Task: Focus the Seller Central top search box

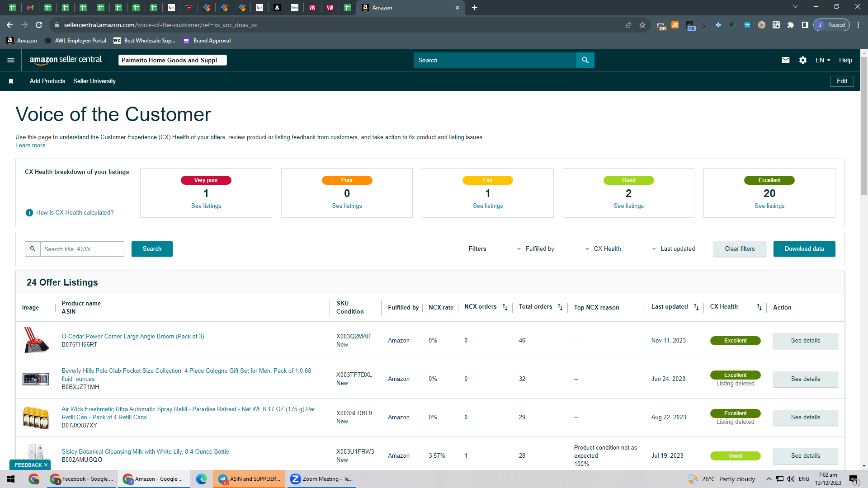Action: (495, 60)
